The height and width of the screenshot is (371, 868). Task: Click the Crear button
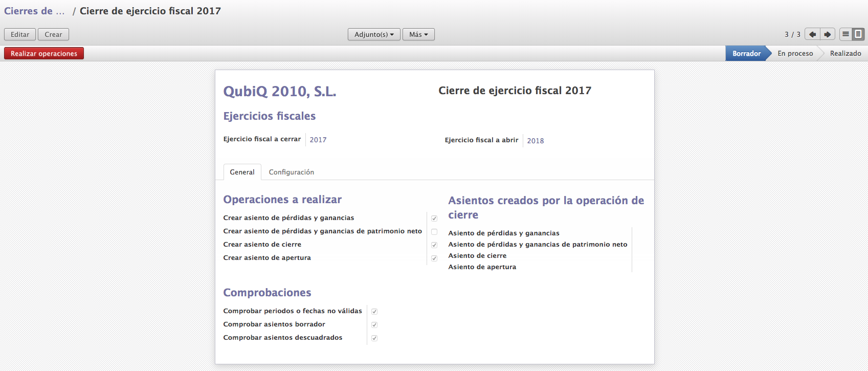[x=53, y=34]
